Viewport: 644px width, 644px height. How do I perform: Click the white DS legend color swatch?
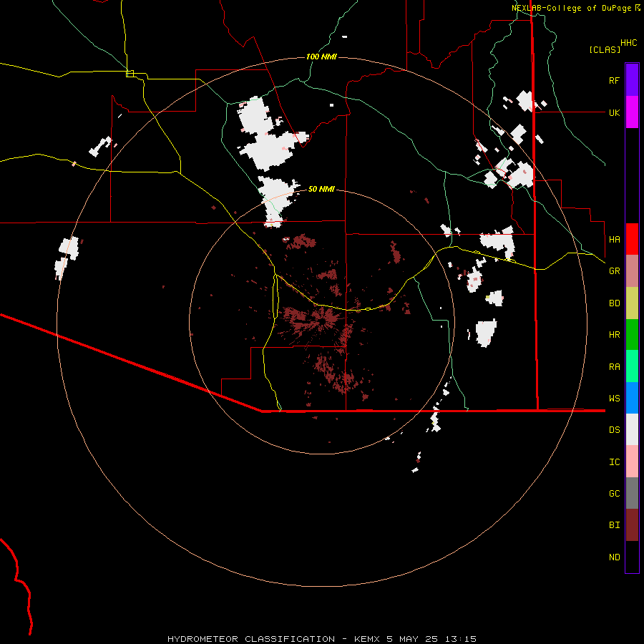[632, 429]
